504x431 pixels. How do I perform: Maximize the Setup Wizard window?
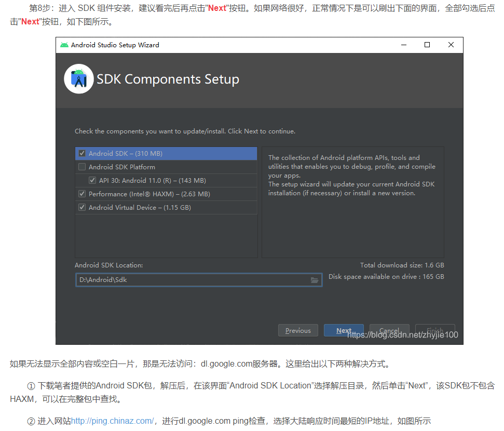(x=427, y=45)
